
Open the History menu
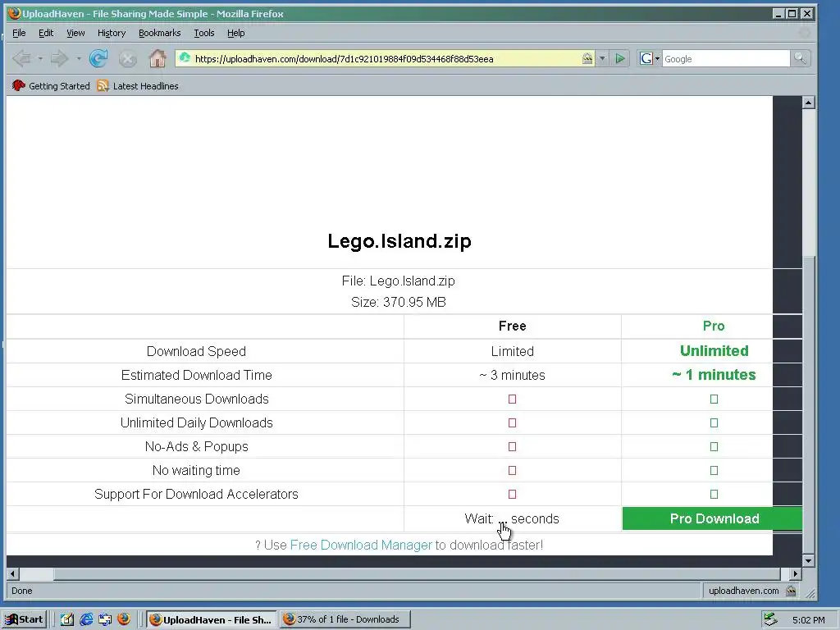point(112,33)
